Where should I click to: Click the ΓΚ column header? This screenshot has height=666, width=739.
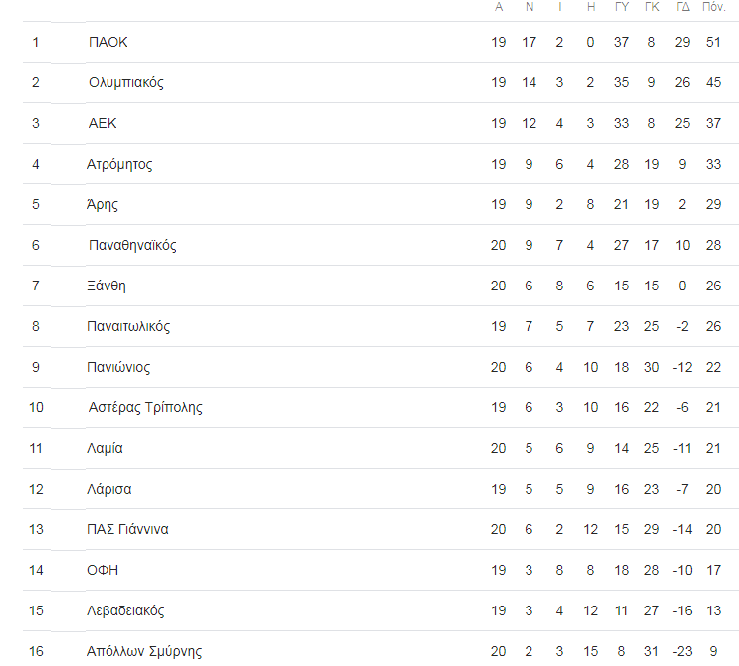point(652,7)
